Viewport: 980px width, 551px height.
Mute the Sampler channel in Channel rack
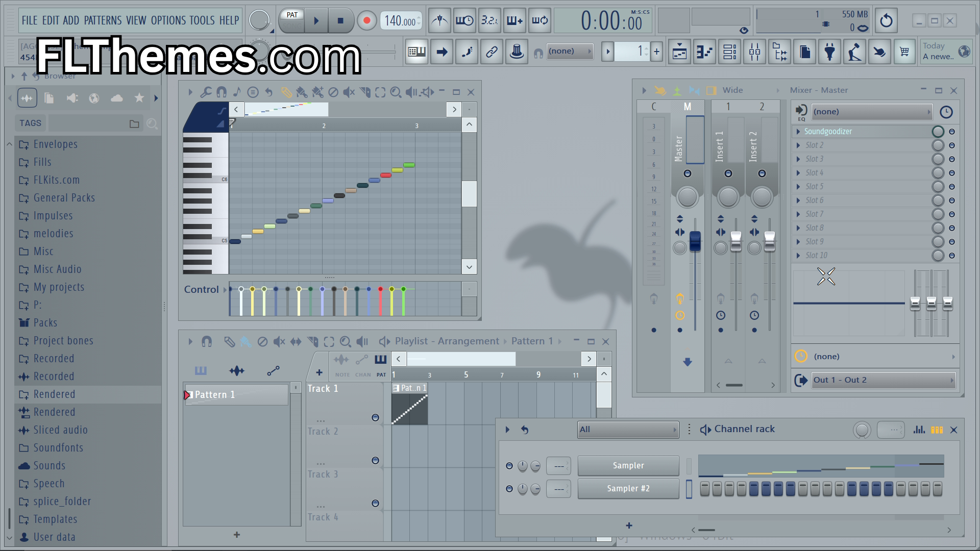pyautogui.click(x=509, y=466)
